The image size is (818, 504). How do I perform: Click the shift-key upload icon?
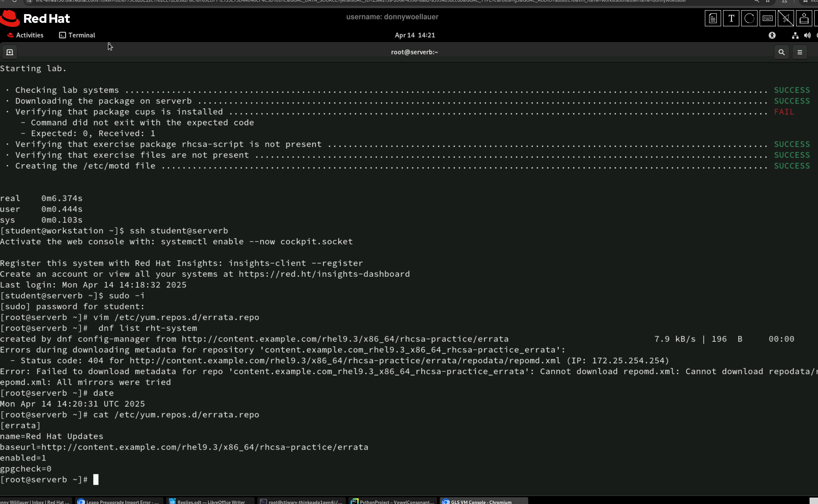coord(804,18)
